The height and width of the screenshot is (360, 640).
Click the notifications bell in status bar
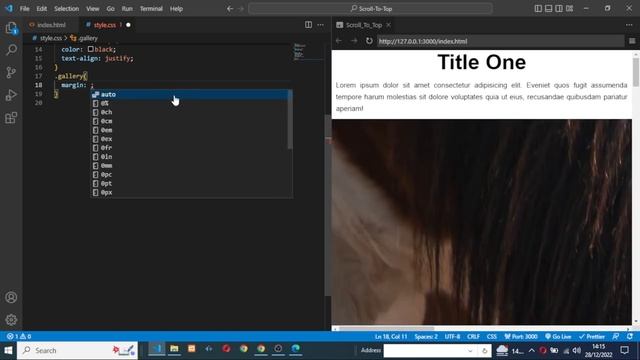(630, 336)
